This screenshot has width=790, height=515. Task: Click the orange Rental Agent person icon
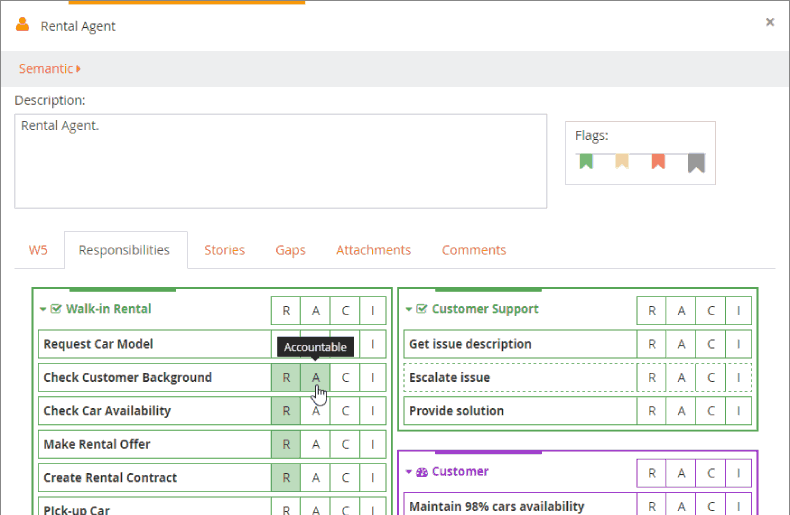pos(22,24)
